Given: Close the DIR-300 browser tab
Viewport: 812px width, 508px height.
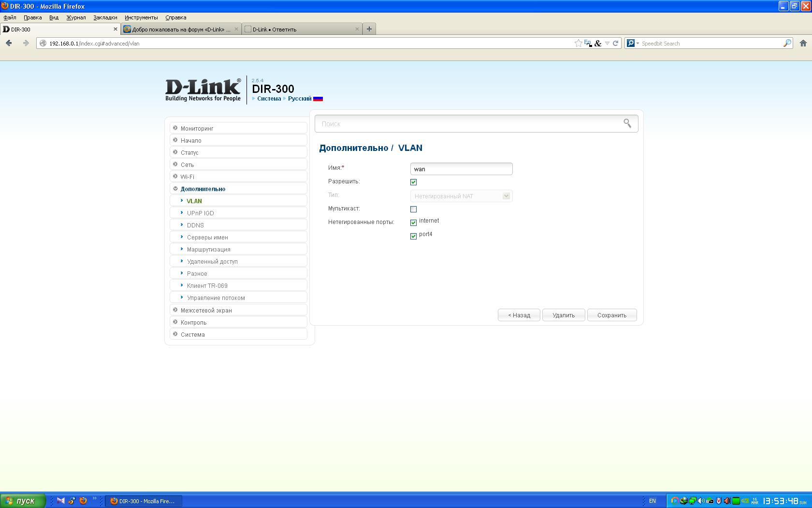Looking at the screenshot, I should 116,29.
